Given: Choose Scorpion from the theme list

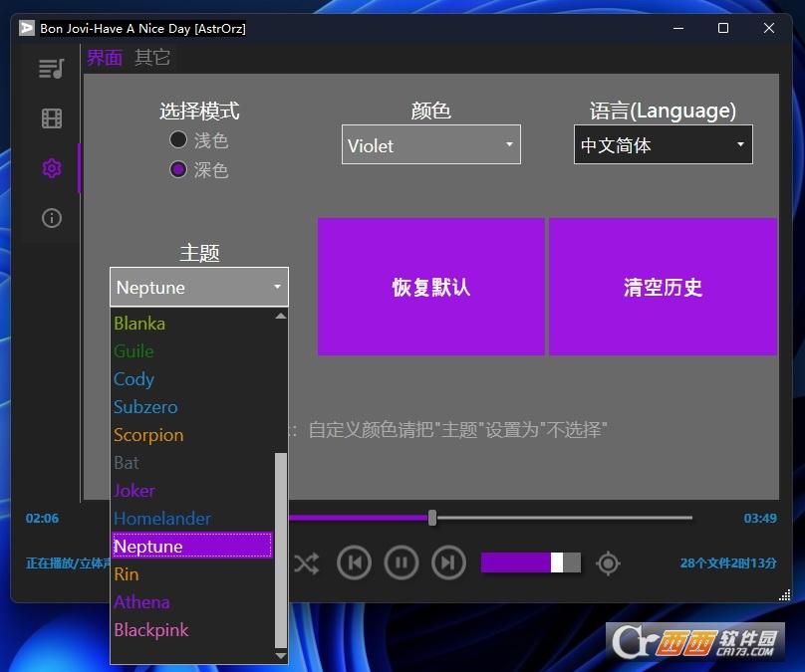Looking at the screenshot, I should click(192, 434).
